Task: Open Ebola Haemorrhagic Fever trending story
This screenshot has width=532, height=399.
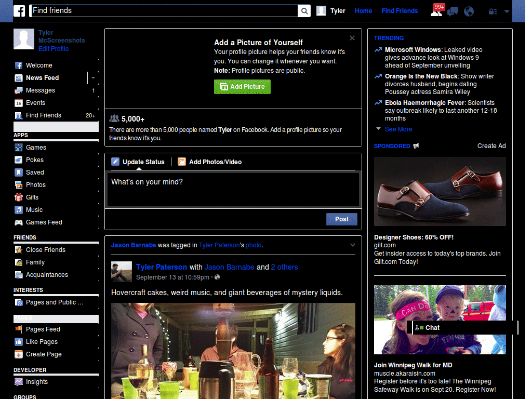Action: click(441, 111)
